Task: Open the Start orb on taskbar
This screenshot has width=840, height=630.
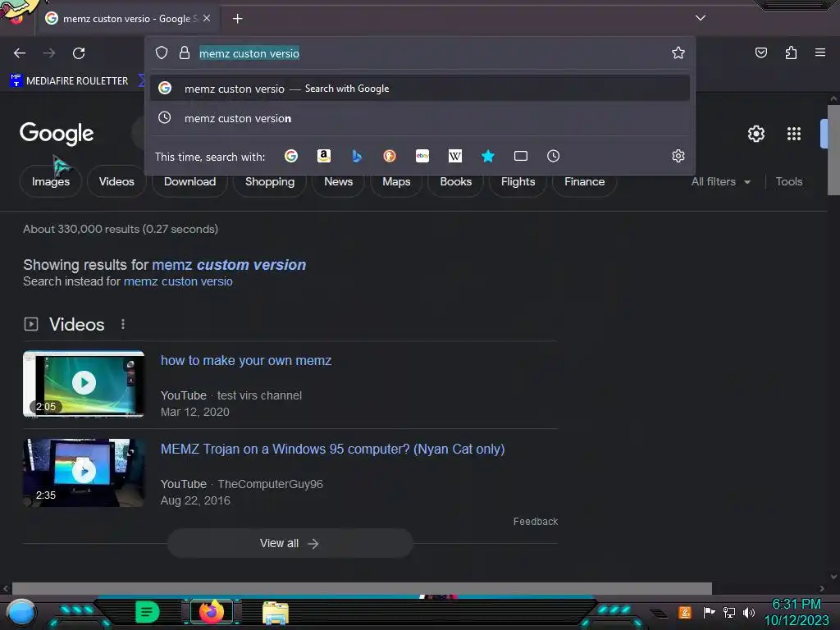Action: pyautogui.click(x=21, y=612)
